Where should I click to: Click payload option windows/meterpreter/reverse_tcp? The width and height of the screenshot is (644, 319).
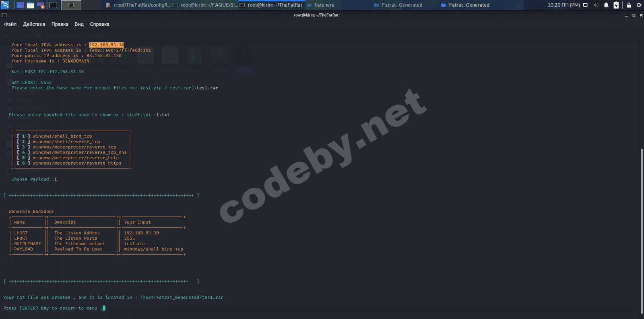(74, 147)
